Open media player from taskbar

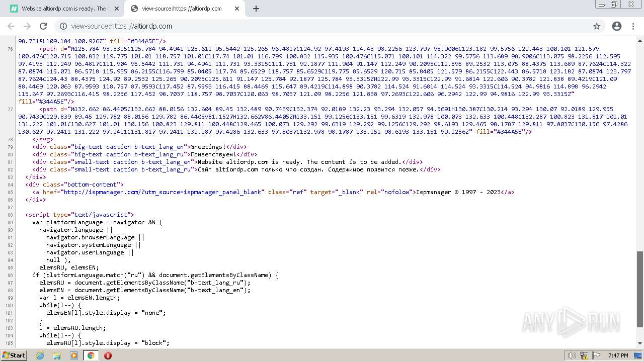pyautogui.click(x=74, y=355)
